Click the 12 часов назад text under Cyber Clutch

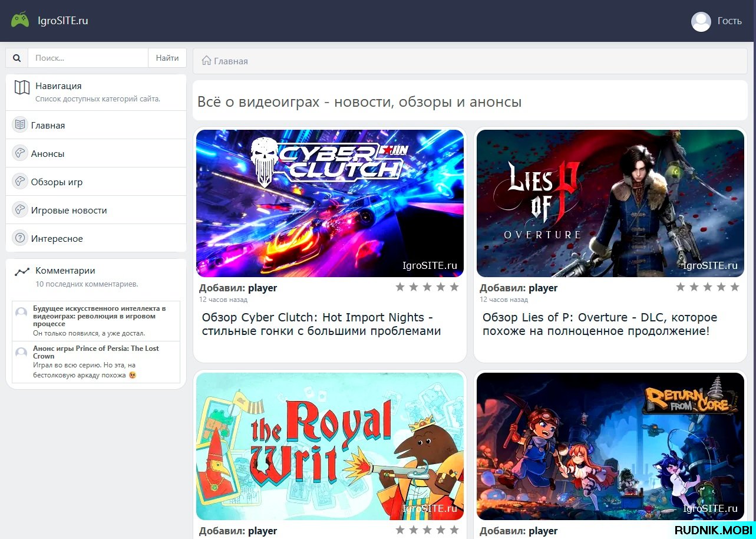[223, 300]
